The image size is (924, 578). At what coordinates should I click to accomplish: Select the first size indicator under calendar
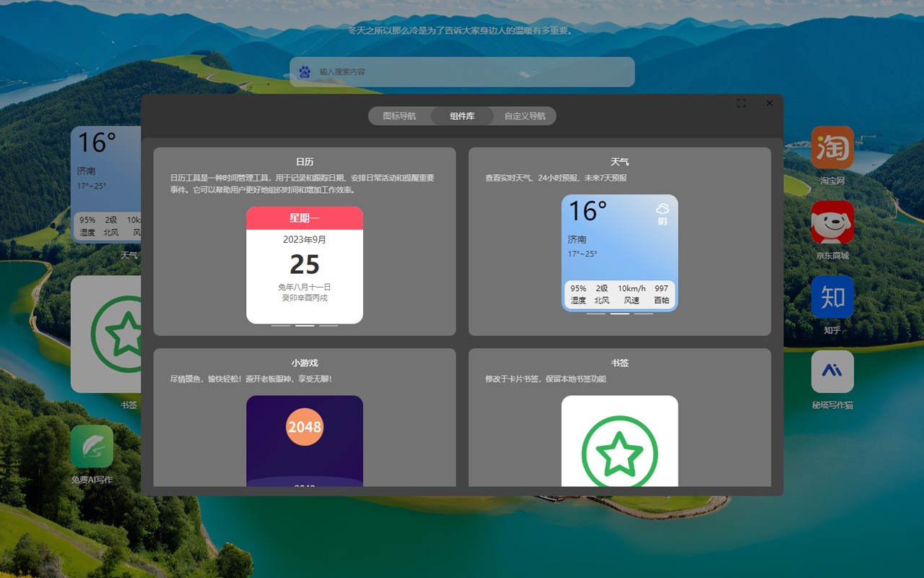click(x=281, y=326)
